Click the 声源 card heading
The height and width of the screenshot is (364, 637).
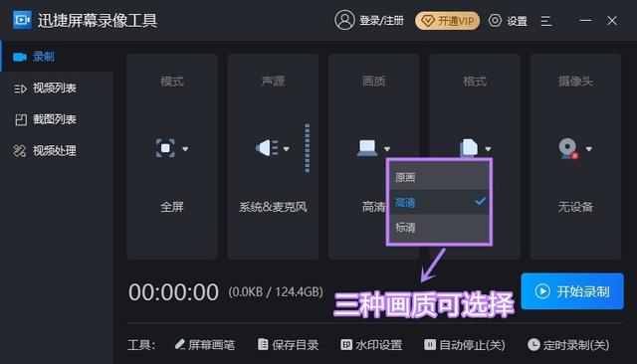point(273,82)
